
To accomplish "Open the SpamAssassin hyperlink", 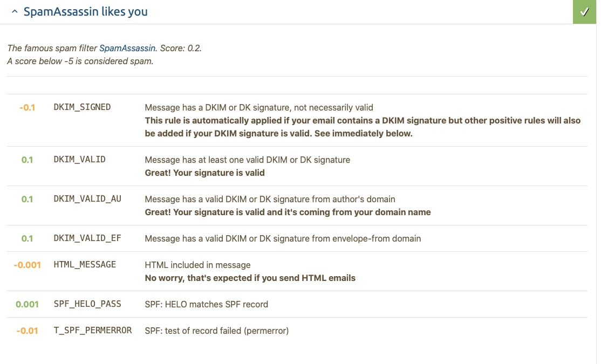I will [x=127, y=48].
